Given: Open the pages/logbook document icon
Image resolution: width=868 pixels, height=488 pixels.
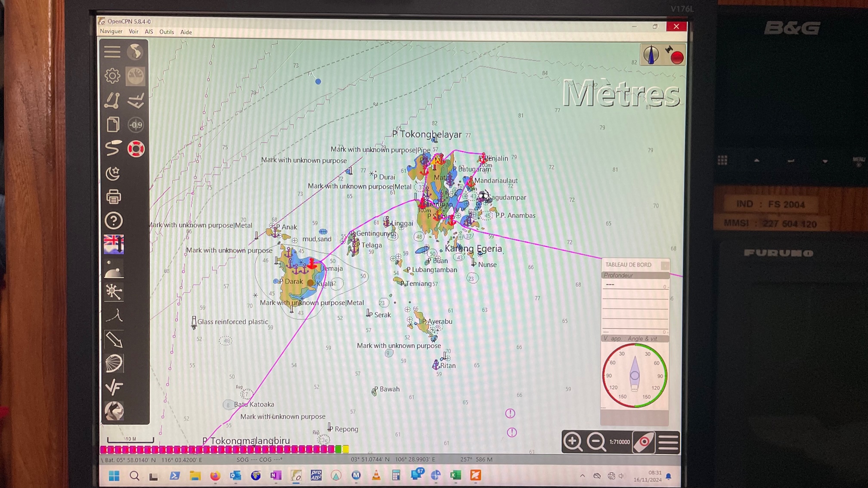Looking at the screenshot, I should coord(112,125).
